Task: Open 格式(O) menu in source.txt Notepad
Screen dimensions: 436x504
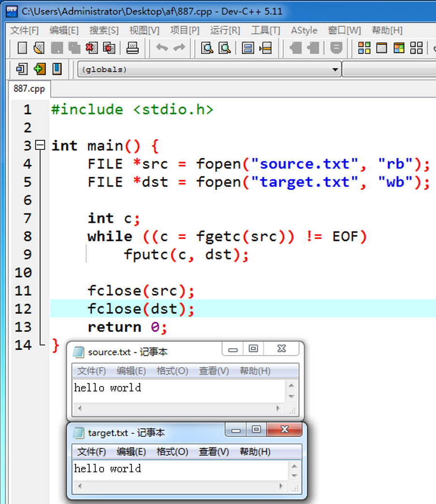Action: click(x=173, y=371)
